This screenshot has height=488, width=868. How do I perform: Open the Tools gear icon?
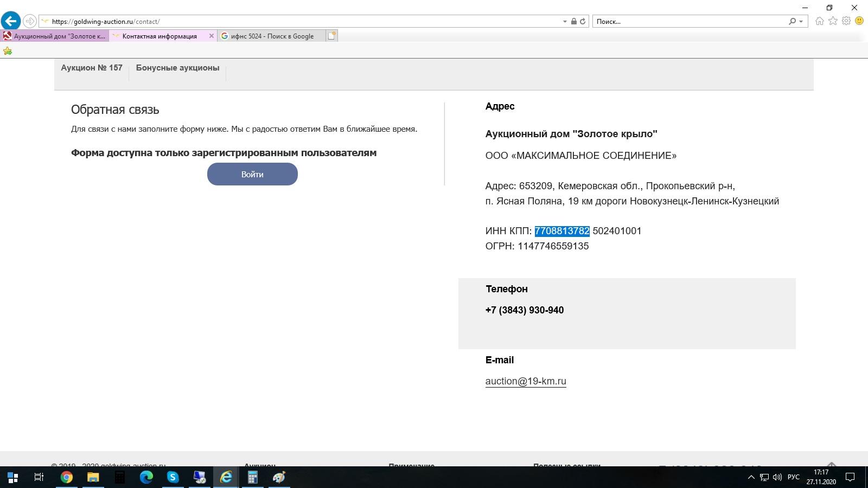pyautogui.click(x=846, y=21)
